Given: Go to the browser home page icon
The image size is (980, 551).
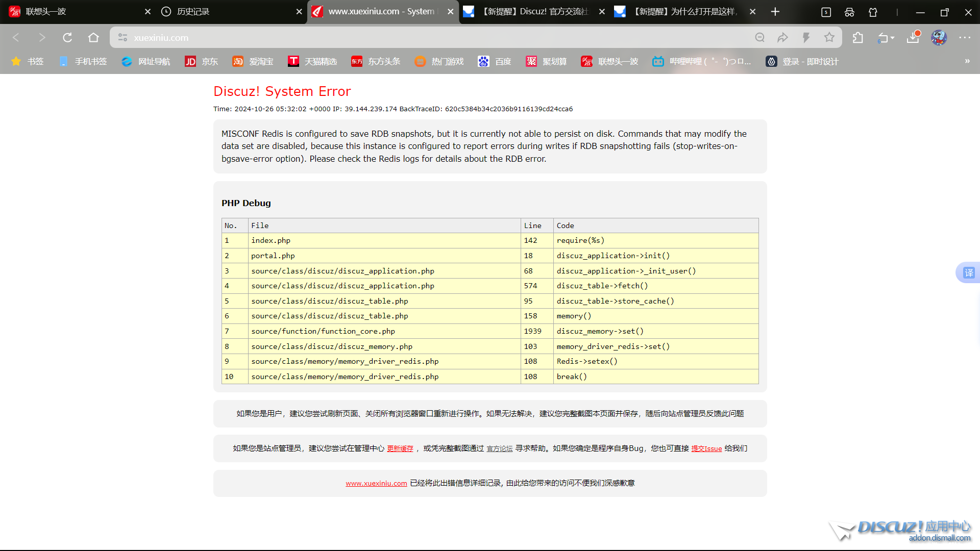Looking at the screenshot, I should point(93,38).
